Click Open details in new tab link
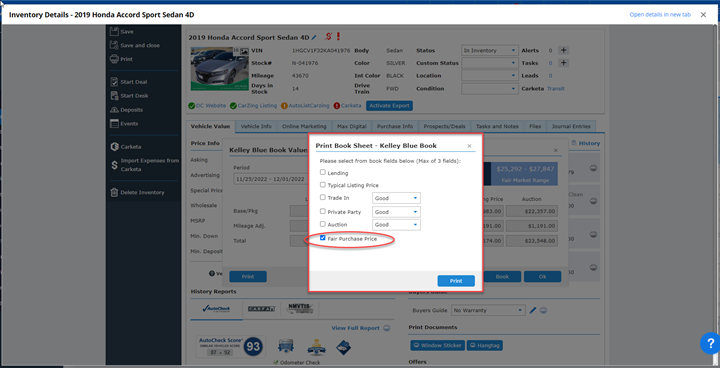Image resolution: width=720 pixels, height=368 pixels. click(660, 15)
